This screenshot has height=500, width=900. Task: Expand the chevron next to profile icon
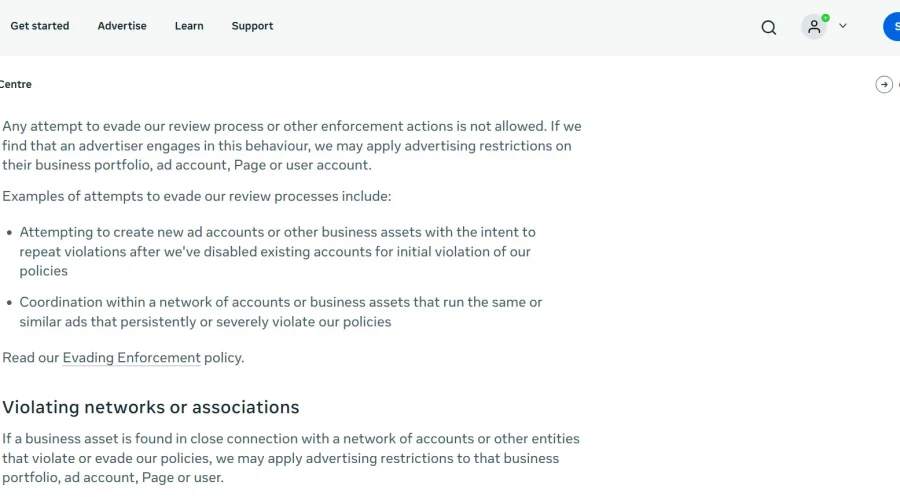pos(843,26)
